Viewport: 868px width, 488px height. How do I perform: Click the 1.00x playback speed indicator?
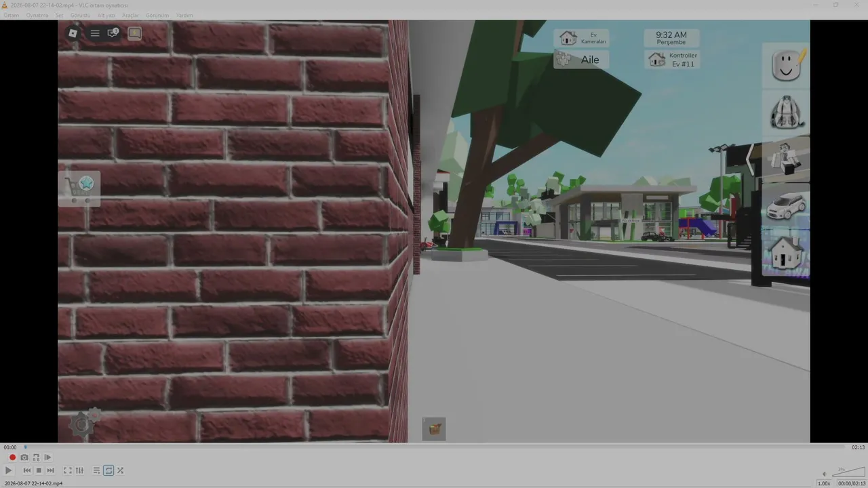tap(824, 483)
